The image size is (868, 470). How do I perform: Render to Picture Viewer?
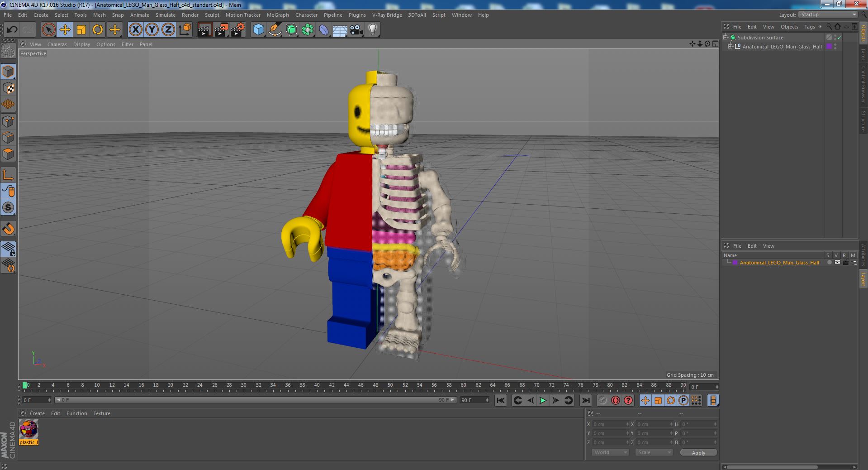coord(221,30)
